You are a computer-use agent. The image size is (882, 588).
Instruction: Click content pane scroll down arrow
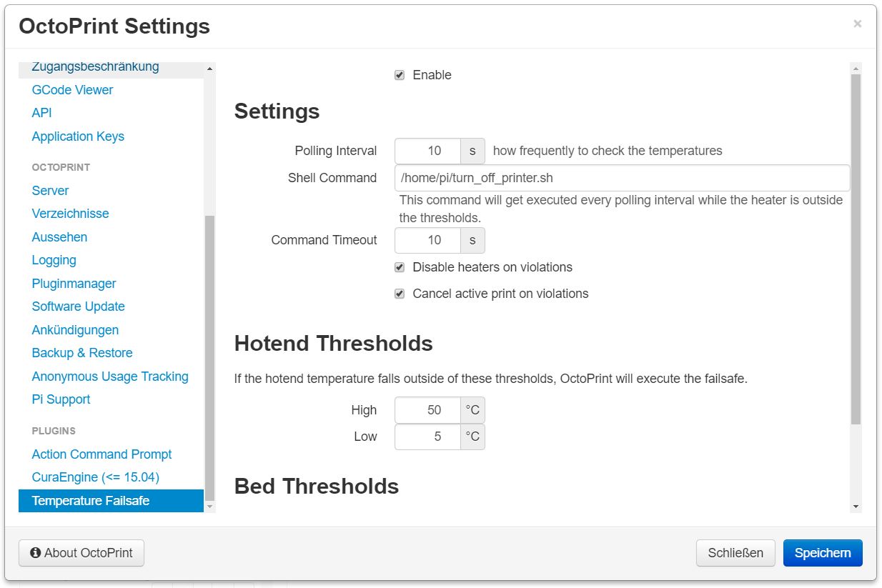coord(856,506)
